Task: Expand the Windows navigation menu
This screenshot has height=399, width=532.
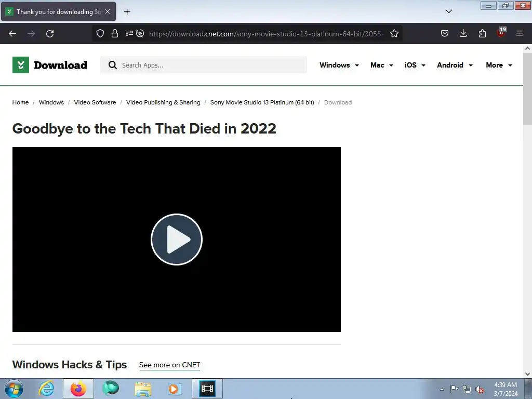Action: click(339, 65)
